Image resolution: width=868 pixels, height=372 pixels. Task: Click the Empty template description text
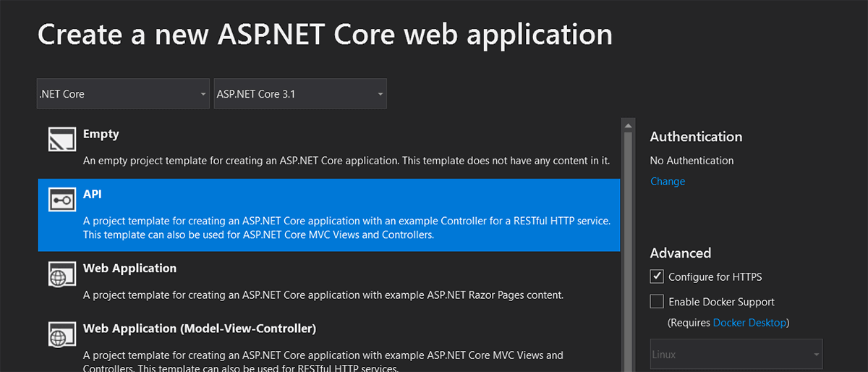(x=346, y=160)
